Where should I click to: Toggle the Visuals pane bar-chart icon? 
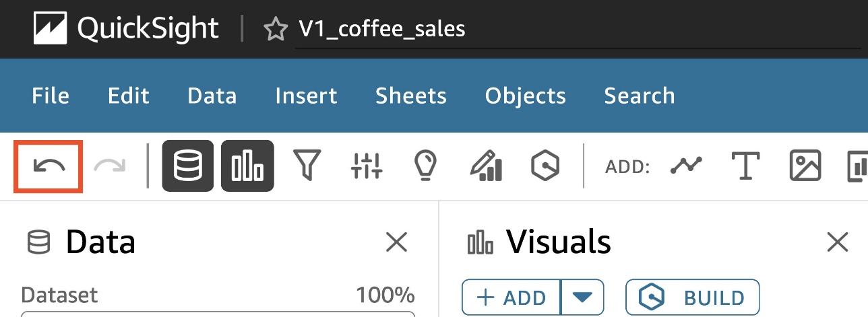(247, 166)
